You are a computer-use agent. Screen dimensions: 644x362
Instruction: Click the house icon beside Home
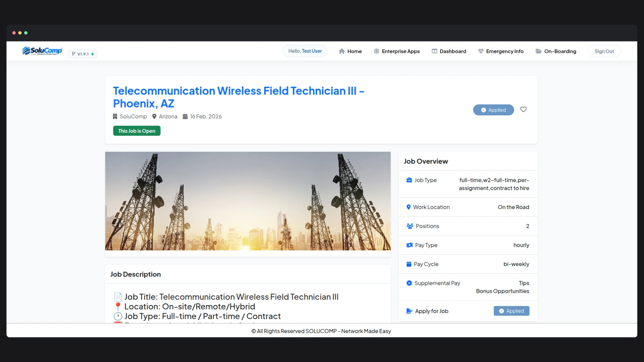click(x=342, y=51)
